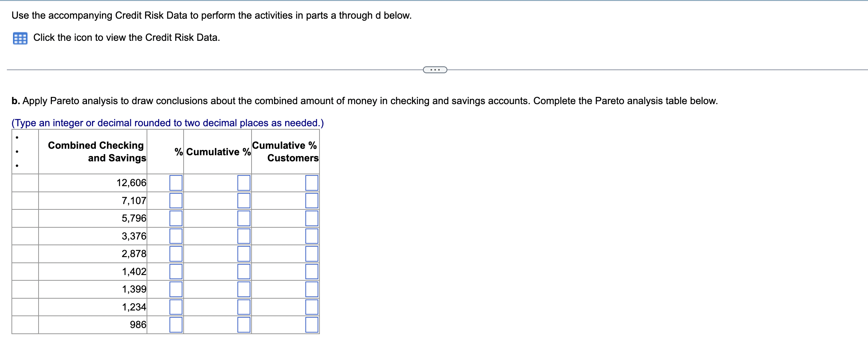868x341 pixels.
Task: Click the Credit Risk Data table icon
Action: click(x=21, y=37)
